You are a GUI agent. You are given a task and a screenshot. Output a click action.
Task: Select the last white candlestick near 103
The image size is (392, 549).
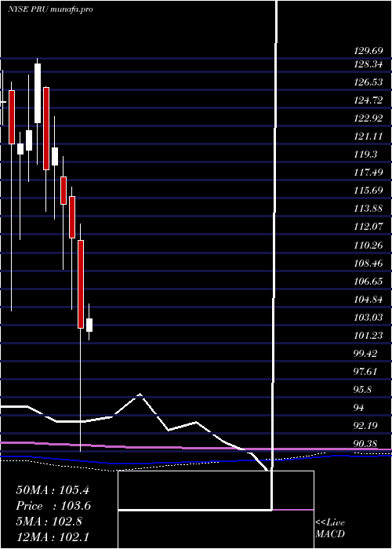coord(89,325)
